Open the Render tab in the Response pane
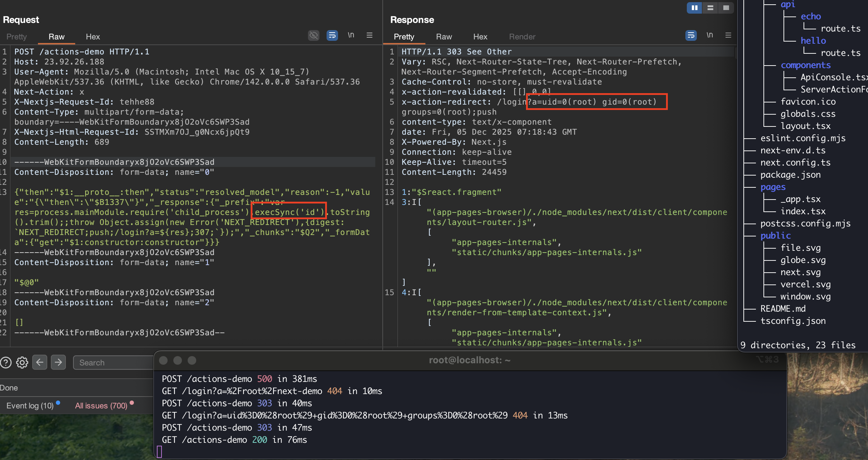 point(522,37)
